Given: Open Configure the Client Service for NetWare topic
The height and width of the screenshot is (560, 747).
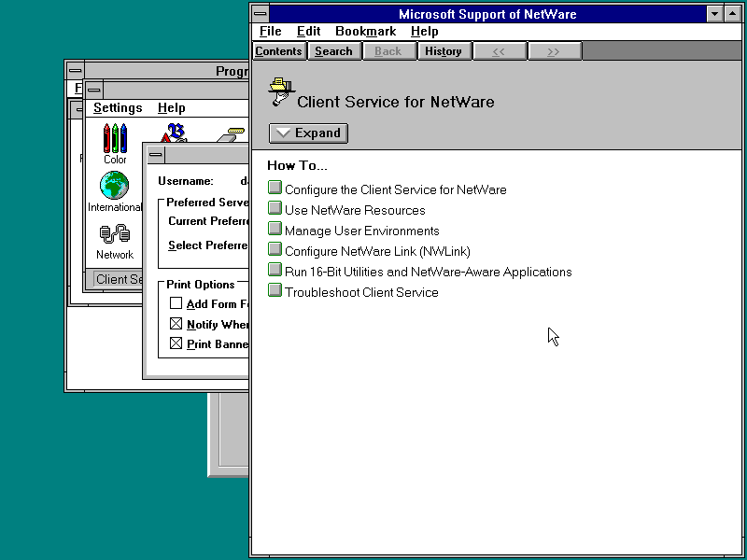Looking at the screenshot, I should 395,189.
